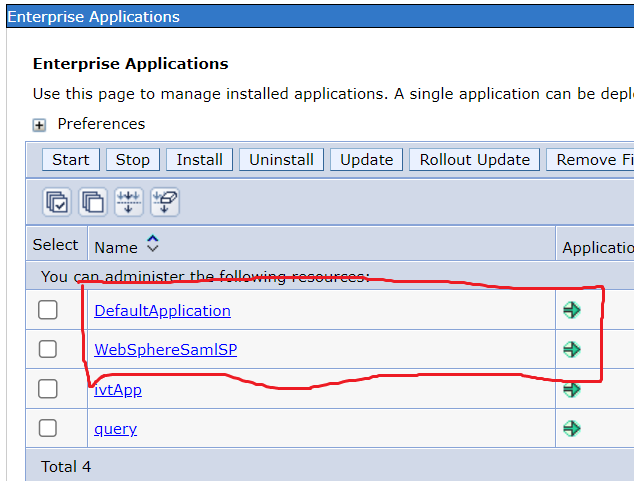The height and width of the screenshot is (481, 634).
Task: Open the query application link
Action: (x=116, y=428)
